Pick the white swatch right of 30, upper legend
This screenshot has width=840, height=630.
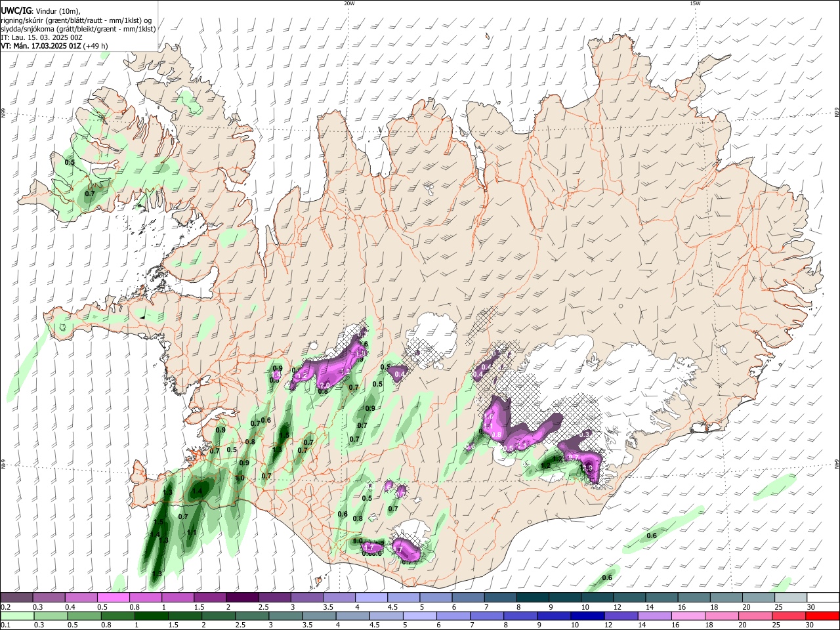(824, 597)
